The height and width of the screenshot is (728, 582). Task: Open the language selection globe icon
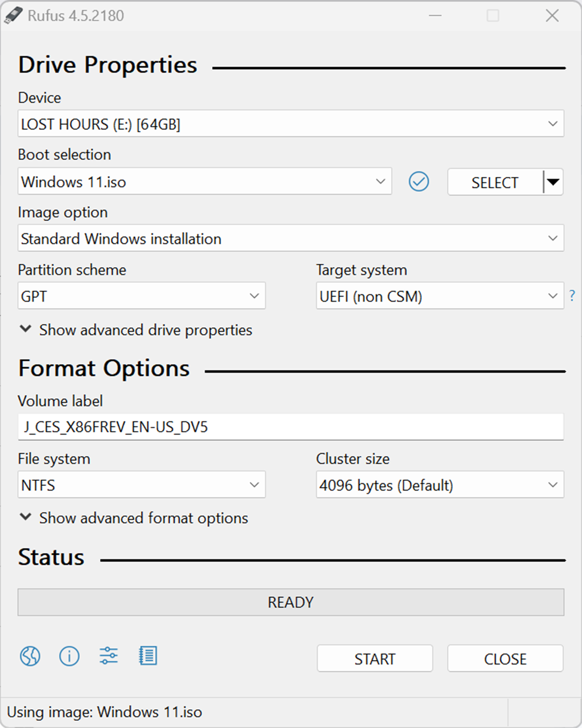click(x=30, y=656)
